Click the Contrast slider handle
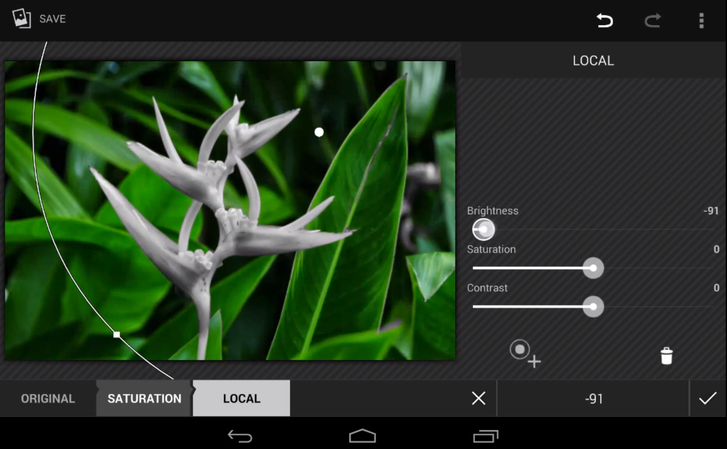The width and height of the screenshot is (727, 449). pos(593,306)
